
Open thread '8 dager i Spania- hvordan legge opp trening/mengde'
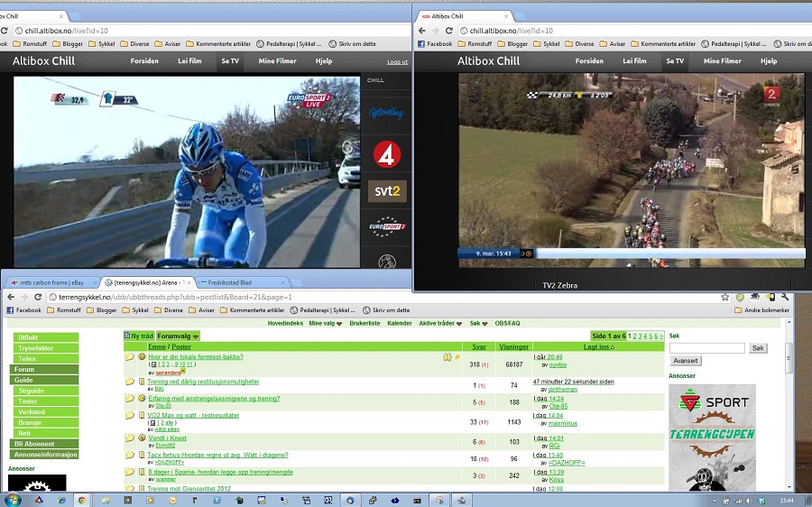coord(221,473)
